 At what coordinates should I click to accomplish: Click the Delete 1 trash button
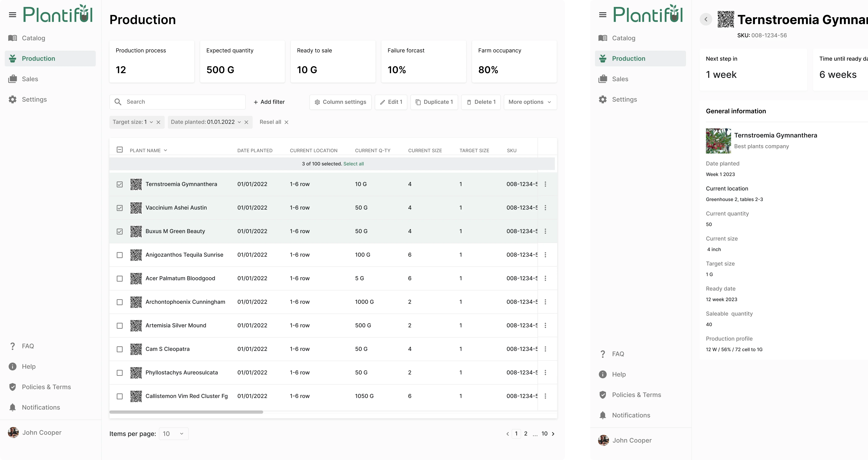(481, 102)
